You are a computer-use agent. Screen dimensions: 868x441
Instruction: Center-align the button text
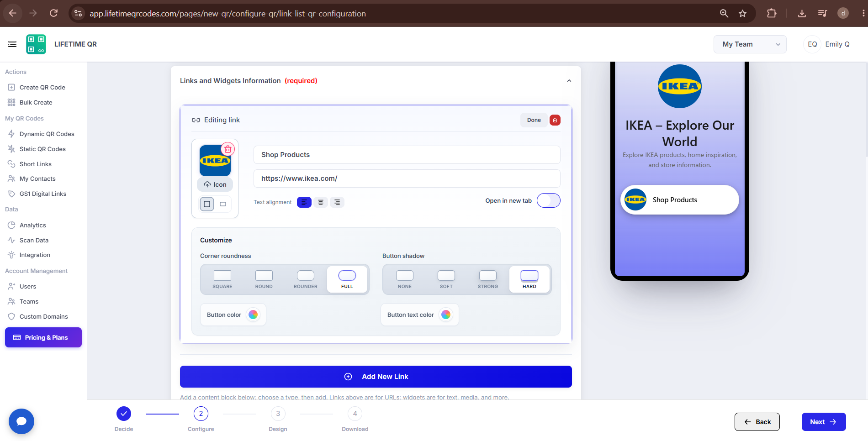click(321, 202)
